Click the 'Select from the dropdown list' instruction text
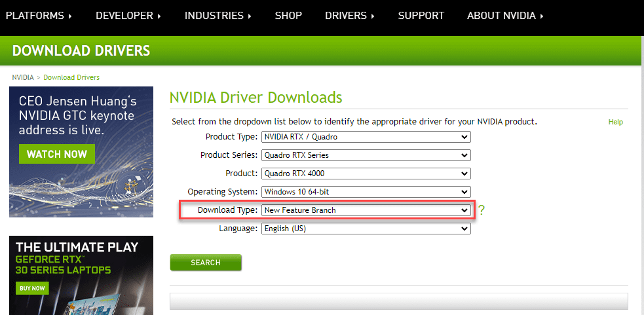 [x=354, y=122]
